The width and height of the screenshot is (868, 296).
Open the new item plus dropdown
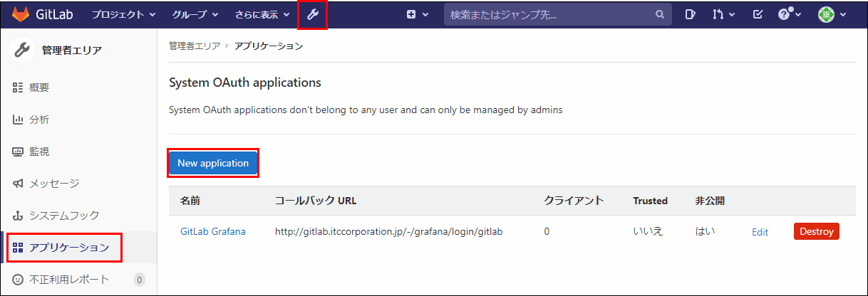tap(417, 14)
